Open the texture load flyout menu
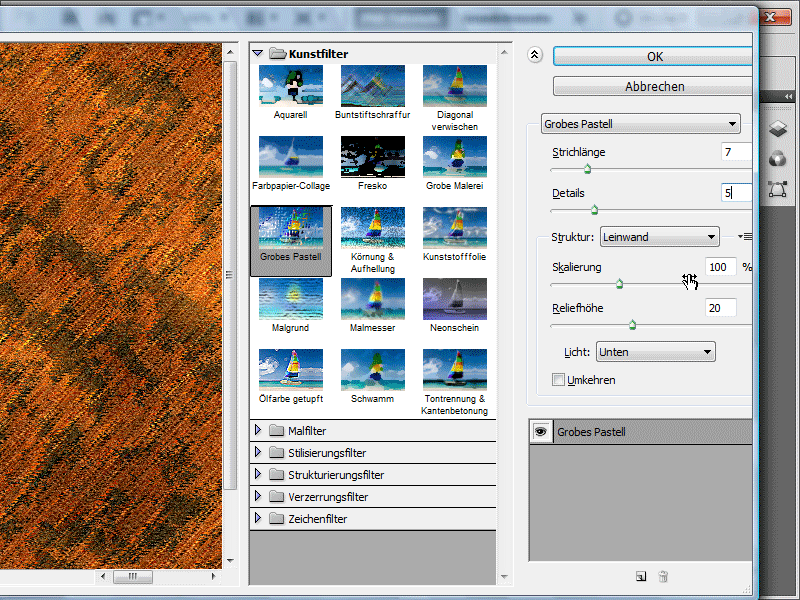This screenshot has height=600, width=800. click(x=745, y=236)
